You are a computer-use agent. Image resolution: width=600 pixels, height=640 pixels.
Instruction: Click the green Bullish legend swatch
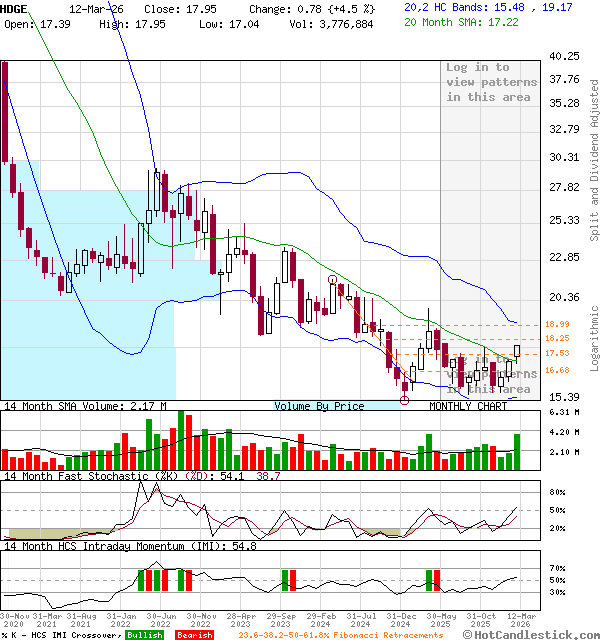(146, 635)
